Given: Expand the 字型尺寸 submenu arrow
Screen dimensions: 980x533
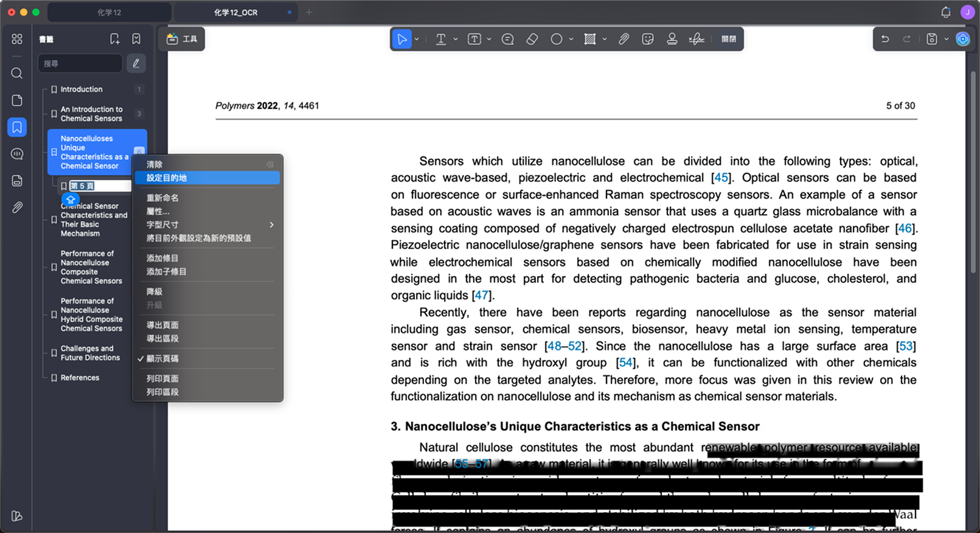Looking at the screenshot, I should point(271,225).
